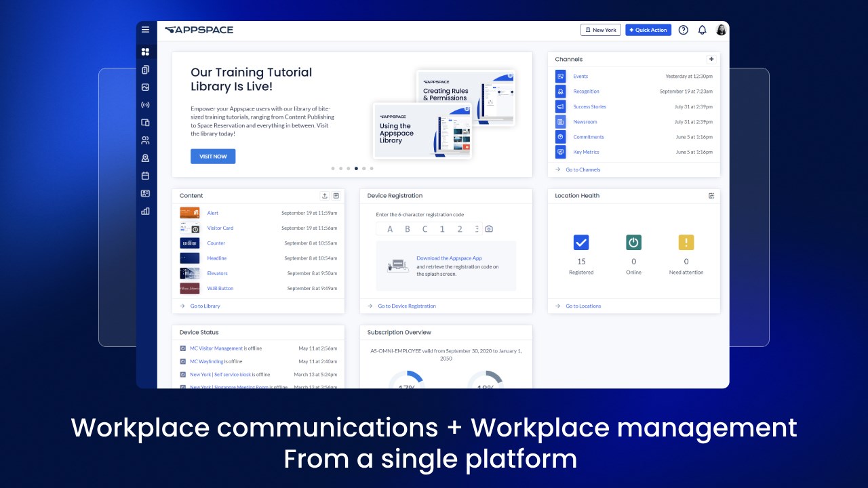The image size is (868, 488).
Task: Open the Recognition channel link
Action: point(586,91)
